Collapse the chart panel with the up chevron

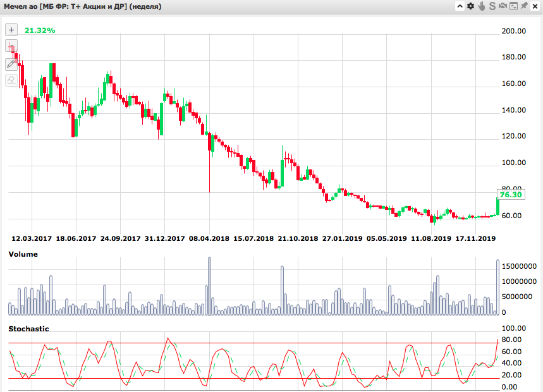point(460,6)
